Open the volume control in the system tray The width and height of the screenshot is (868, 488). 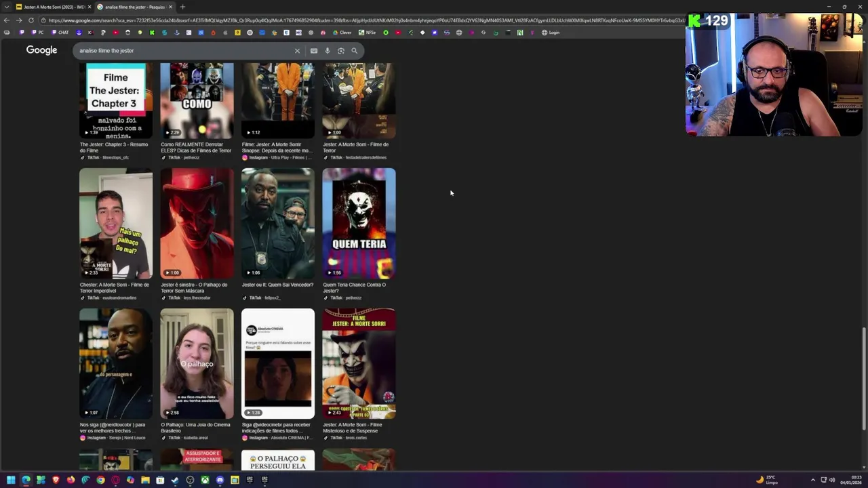(833, 481)
